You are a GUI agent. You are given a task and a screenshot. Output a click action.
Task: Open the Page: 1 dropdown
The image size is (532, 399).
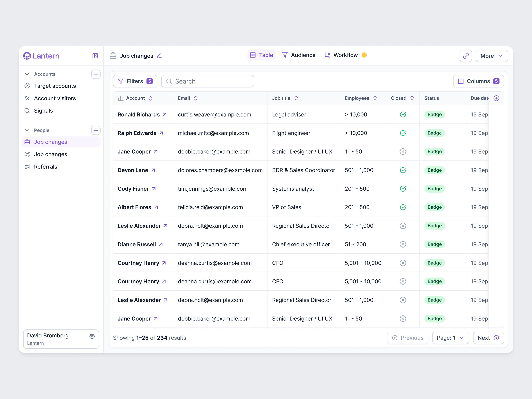click(451, 338)
